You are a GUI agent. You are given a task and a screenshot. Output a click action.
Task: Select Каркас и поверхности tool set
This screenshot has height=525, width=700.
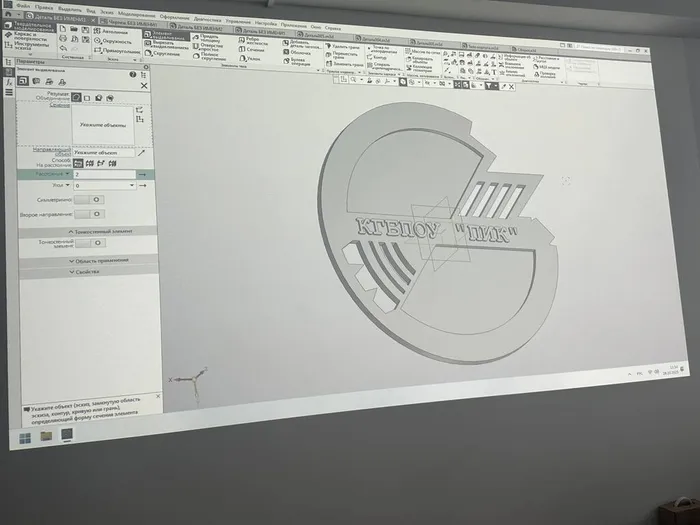coord(26,36)
